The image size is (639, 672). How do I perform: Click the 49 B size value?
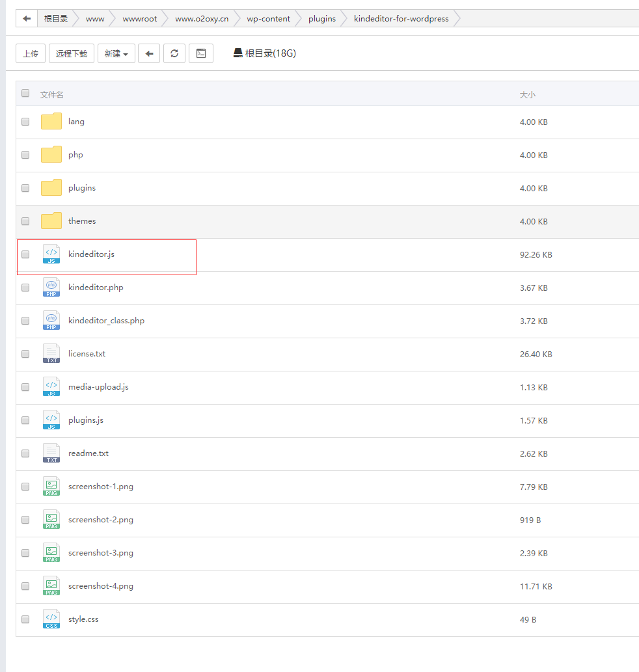(x=528, y=620)
